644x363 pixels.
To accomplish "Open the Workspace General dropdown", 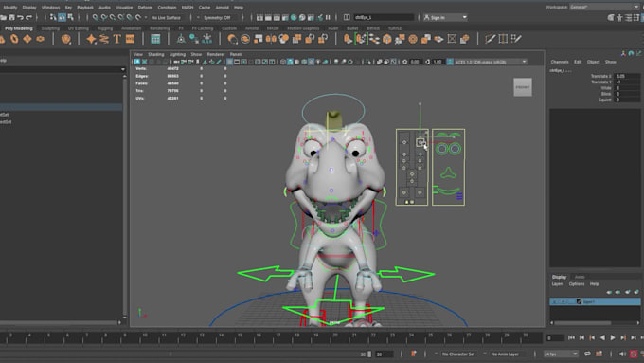I will [x=604, y=7].
